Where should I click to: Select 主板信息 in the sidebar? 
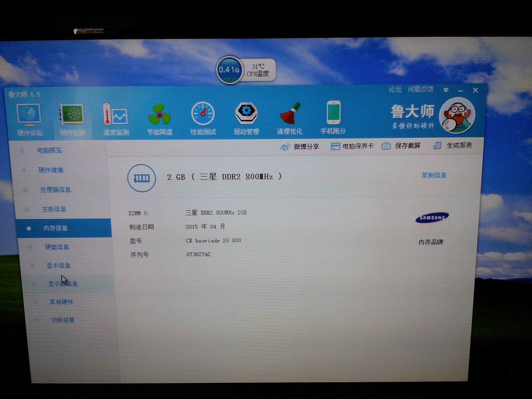pyautogui.click(x=54, y=209)
